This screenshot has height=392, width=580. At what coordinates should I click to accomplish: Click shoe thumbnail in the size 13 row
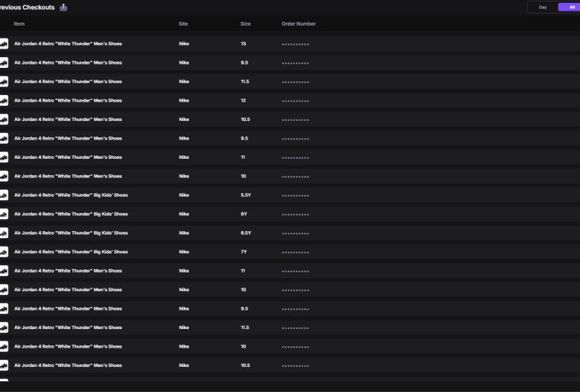(4, 44)
